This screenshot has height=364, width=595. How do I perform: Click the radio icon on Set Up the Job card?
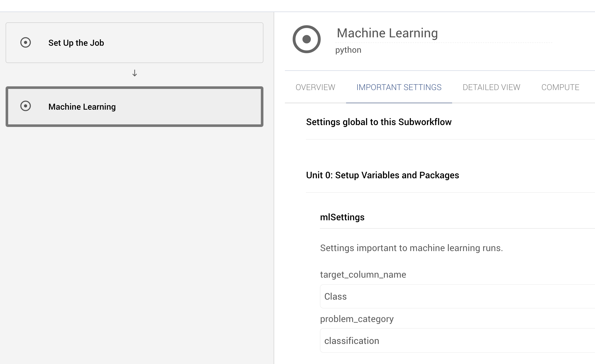coord(26,43)
